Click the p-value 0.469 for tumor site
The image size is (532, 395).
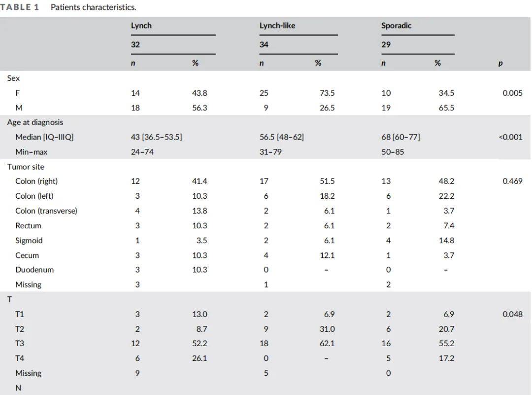pos(512,181)
